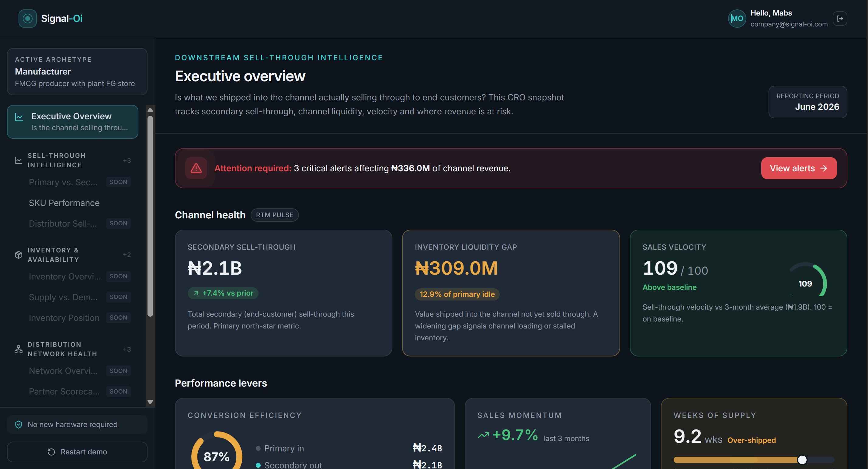Viewport: 868px width, 469px height.
Task: Click the Above baseline label
Action: (669, 287)
